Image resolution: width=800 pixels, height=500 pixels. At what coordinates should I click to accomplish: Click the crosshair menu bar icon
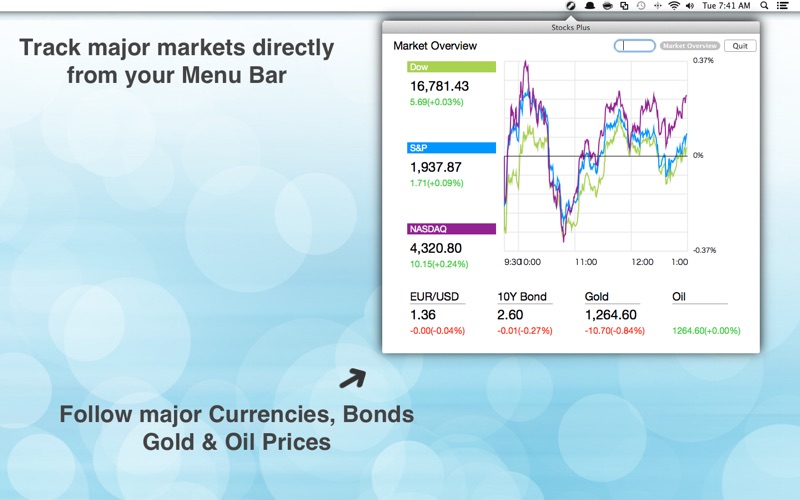(658, 6)
